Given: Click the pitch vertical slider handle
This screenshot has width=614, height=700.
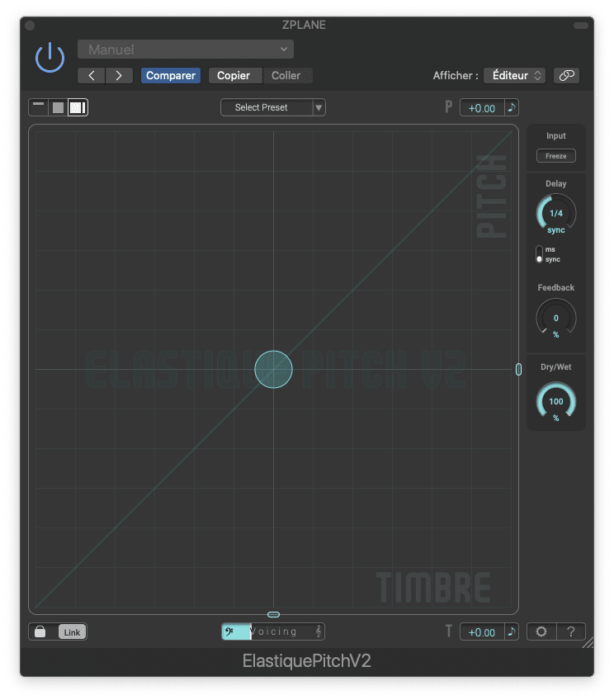Looking at the screenshot, I should 518,369.
